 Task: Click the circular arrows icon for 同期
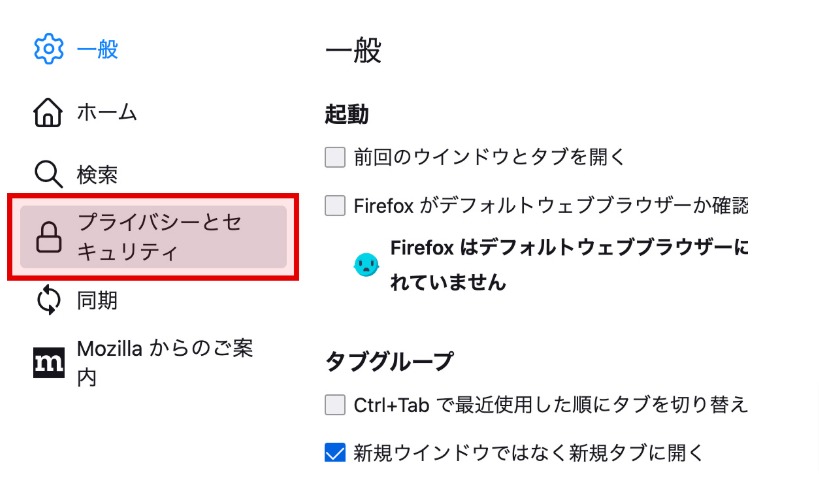pos(48,299)
